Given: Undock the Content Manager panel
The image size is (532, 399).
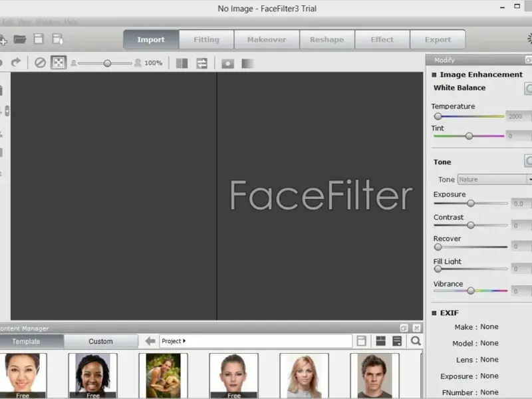Looking at the screenshot, I should click(404, 328).
